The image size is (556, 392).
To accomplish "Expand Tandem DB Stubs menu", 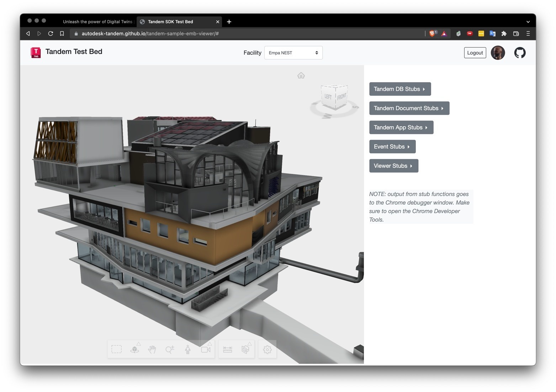I will click(400, 89).
